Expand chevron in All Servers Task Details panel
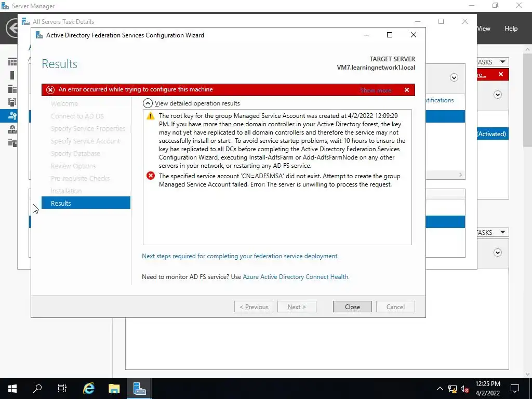 click(x=454, y=78)
